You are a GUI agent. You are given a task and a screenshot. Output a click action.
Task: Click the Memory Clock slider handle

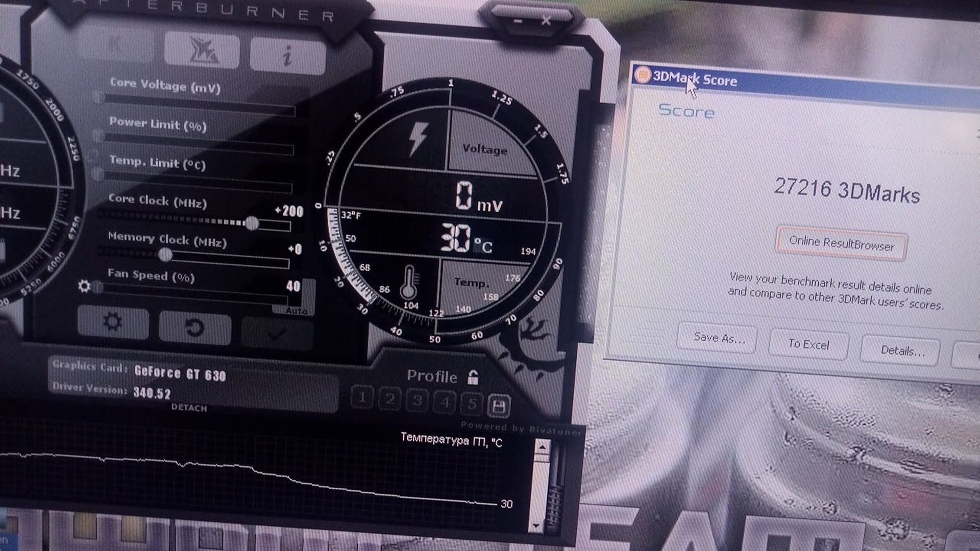pyautogui.click(x=164, y=255)
